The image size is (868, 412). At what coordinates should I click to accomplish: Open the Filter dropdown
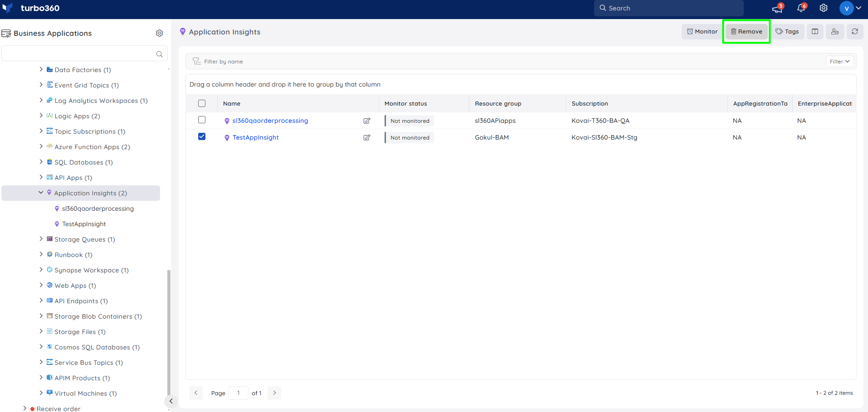coord(839,61)
